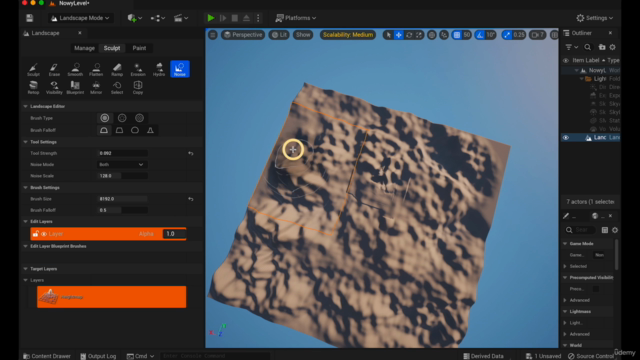
Task: Select the Ramp tool
Action: [x=117, y=69]
